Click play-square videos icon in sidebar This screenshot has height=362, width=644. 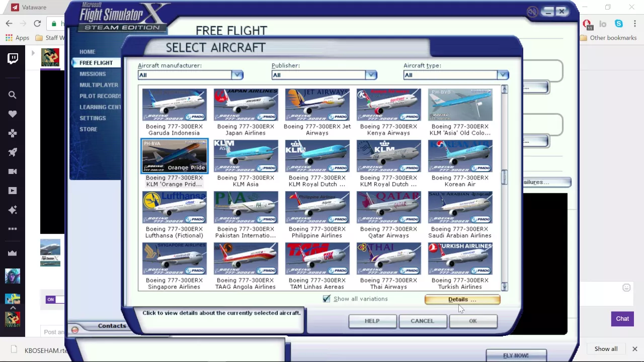coord(13,191)
